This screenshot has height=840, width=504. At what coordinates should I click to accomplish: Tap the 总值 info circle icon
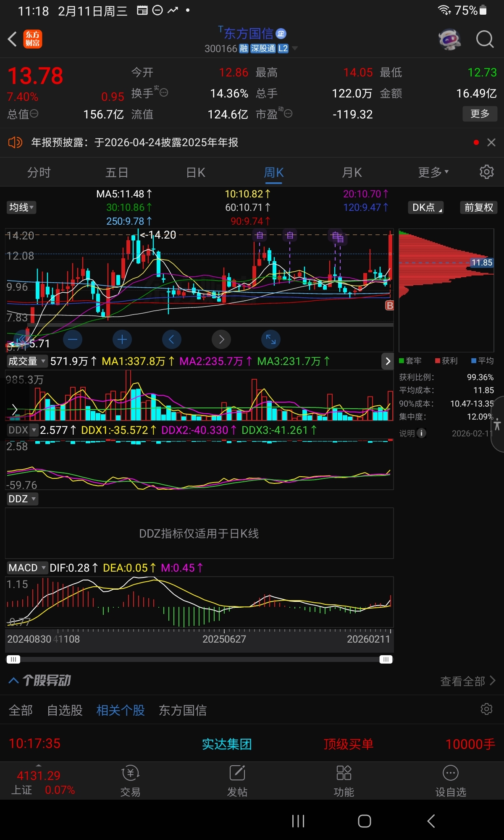34,113
